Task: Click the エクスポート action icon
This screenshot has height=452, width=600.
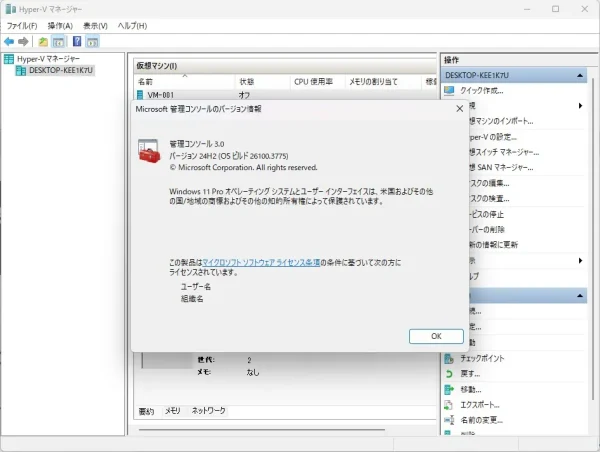Action: tap(449, 405)
